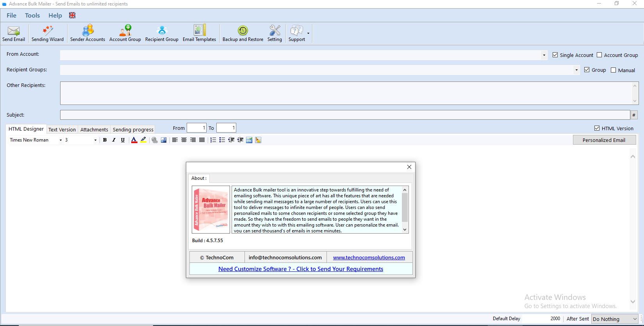Switch to the Attachments tab
Screen dimensions: 644x326
point(94,129)
